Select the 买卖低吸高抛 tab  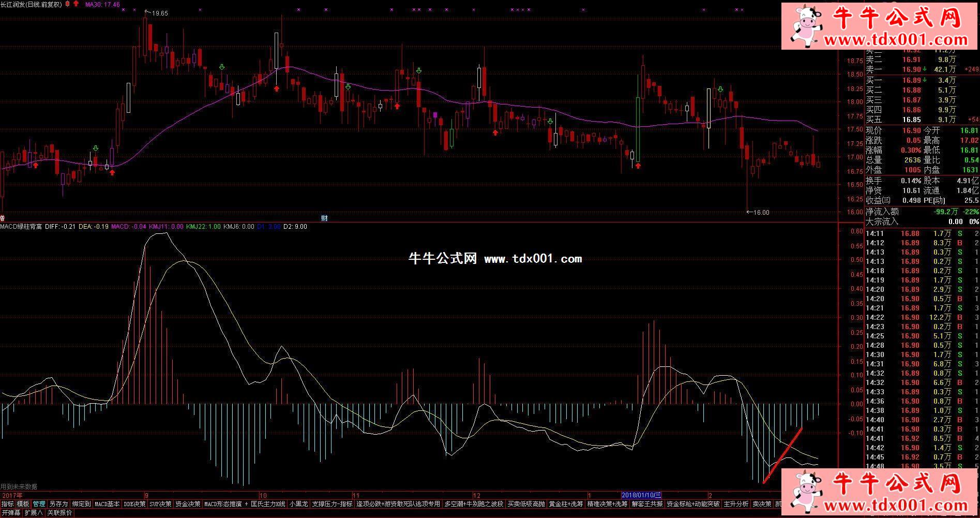(526, 504)
